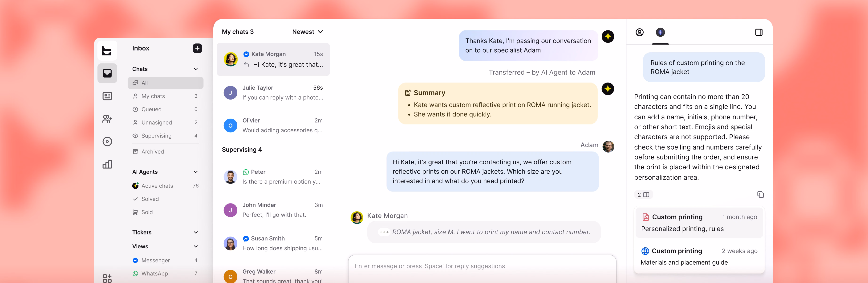Toggle the side panel layout icon

click(x=758, y=32)
